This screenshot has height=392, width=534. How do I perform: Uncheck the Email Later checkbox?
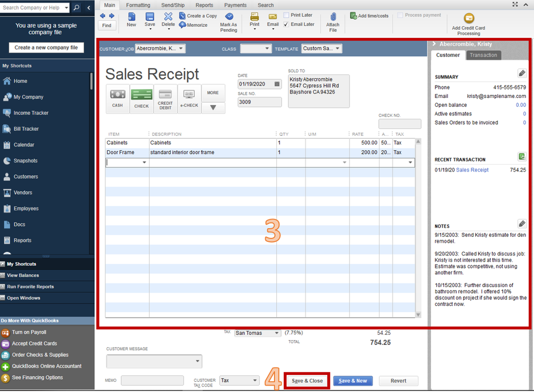287,24
